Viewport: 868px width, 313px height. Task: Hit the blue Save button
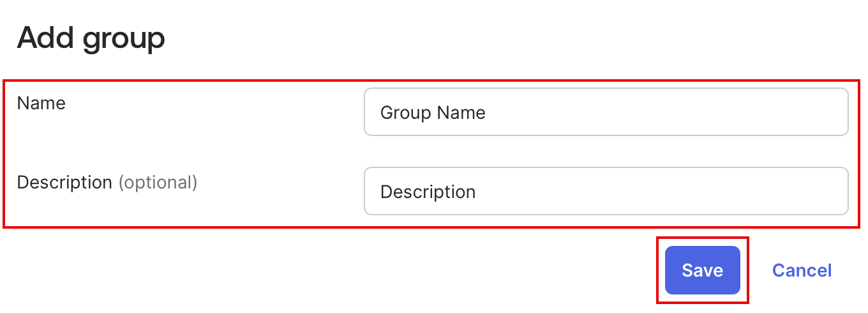702,270
